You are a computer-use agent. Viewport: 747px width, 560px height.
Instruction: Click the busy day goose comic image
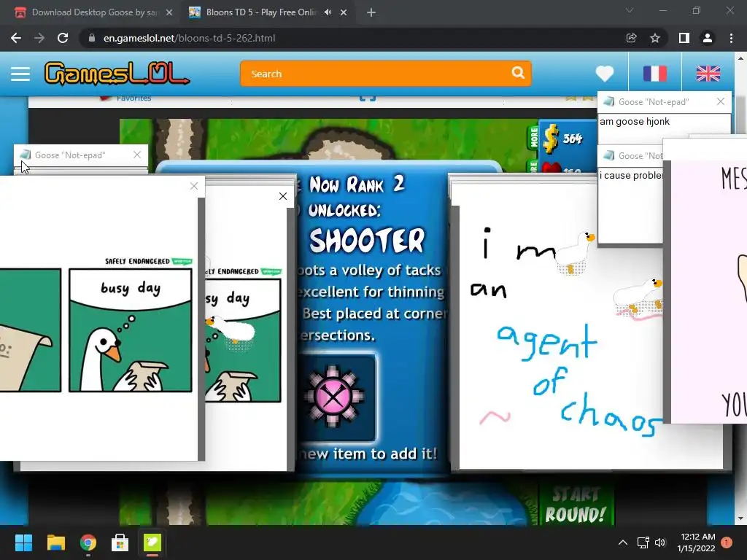click(130, 330)
